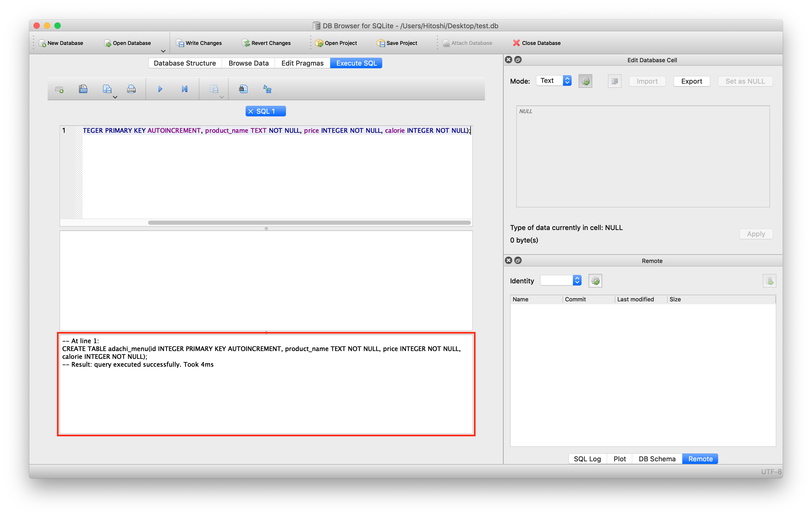The height and width of the screenshot is (517, 812).
Task: Toggle the word wrap option in cell editor
Action: (x=614, y=81)
